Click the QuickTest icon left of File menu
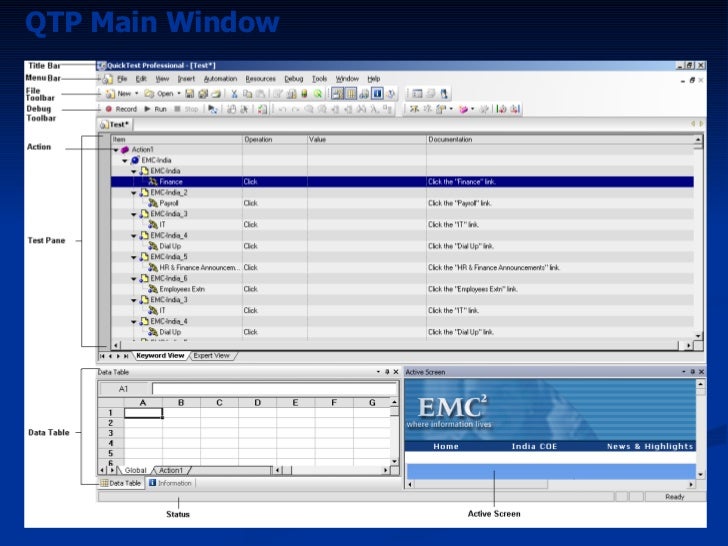728x546 pixels. click(107, 79)
